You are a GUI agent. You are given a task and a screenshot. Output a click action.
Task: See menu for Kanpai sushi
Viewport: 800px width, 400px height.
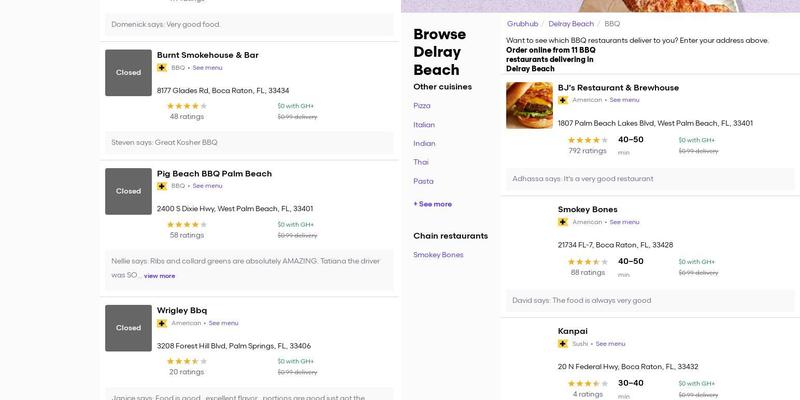click(x=610, y=344)
